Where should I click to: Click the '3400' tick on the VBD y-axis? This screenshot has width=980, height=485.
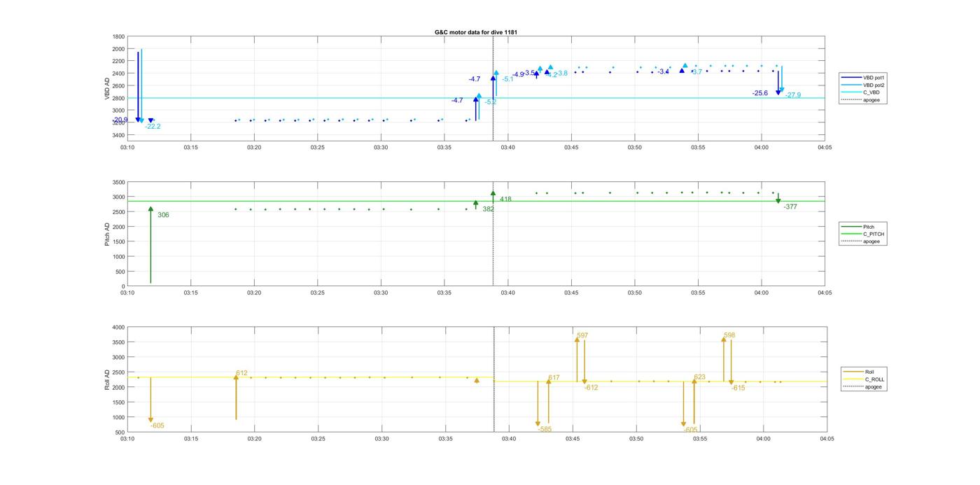coord(119,135)
